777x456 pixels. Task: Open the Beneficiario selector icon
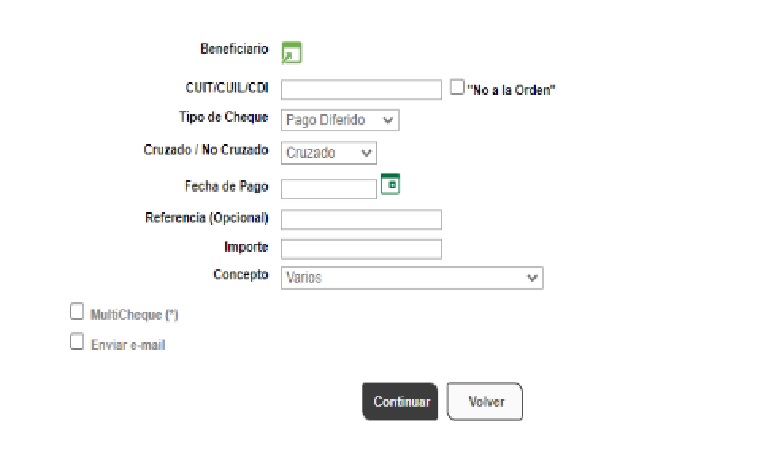click(x=291, y=53)
